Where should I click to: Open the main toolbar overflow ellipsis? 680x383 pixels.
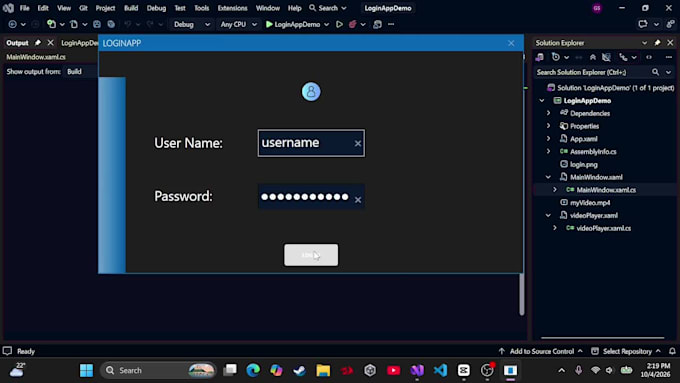(x=391, y=24)
